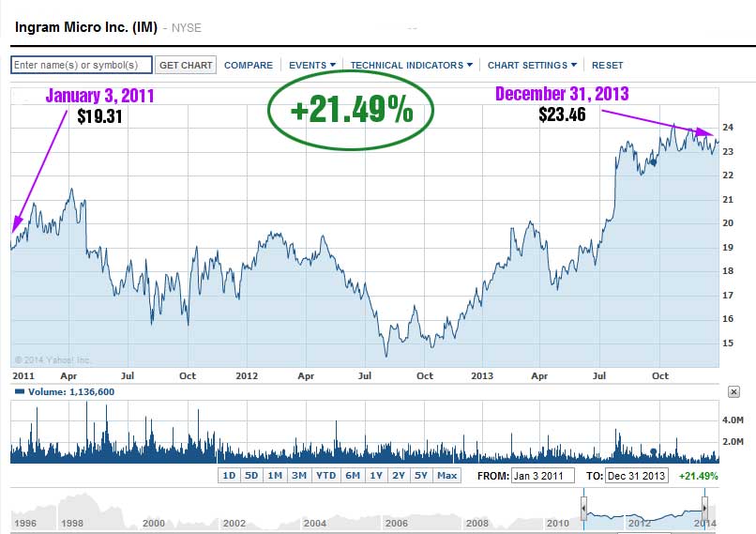Click the GET CHART button
This screenshot has height=534, width=756.
click(x=186, y=65)
